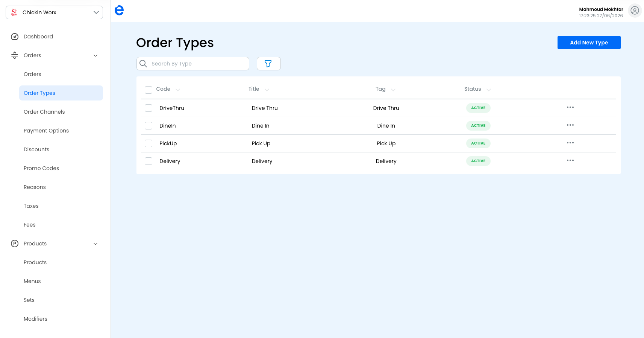Click the search magnifier icon
The image size is (644, 338).
143,64
